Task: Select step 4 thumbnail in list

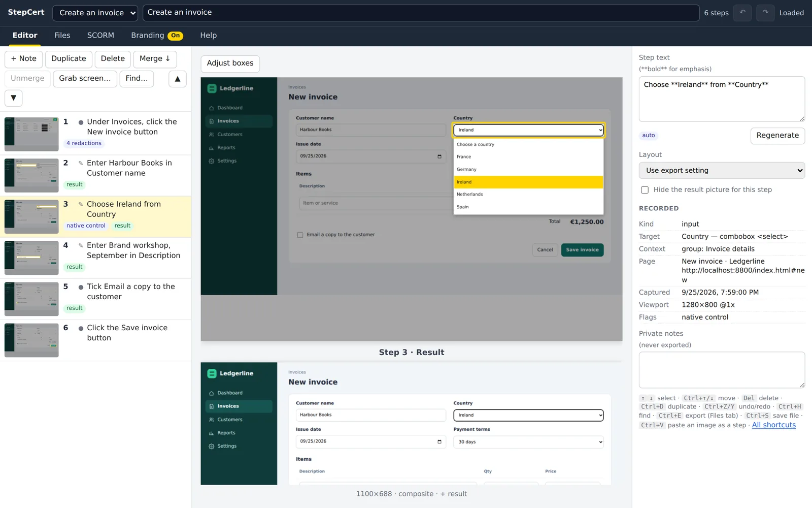Action: tap(31, 258)
